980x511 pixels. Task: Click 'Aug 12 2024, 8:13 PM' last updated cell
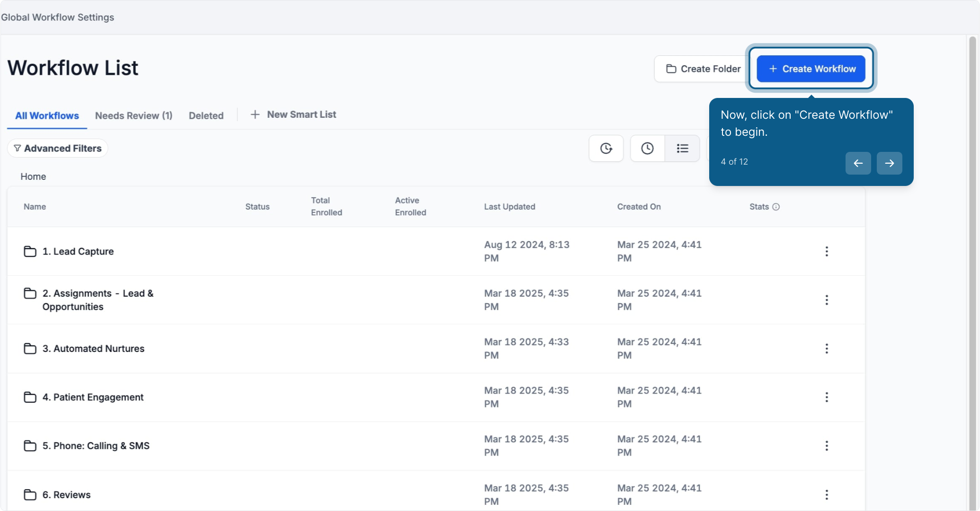[x=526, y=251]
